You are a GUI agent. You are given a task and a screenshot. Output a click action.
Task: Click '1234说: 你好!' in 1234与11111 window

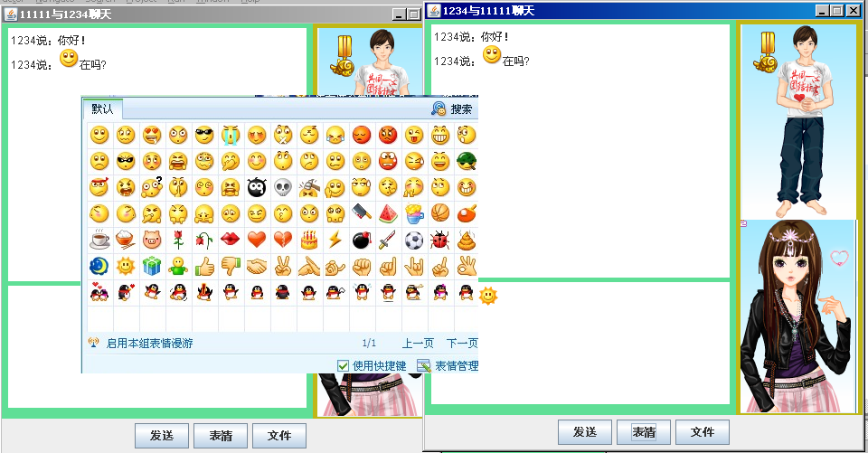(471, 37)
